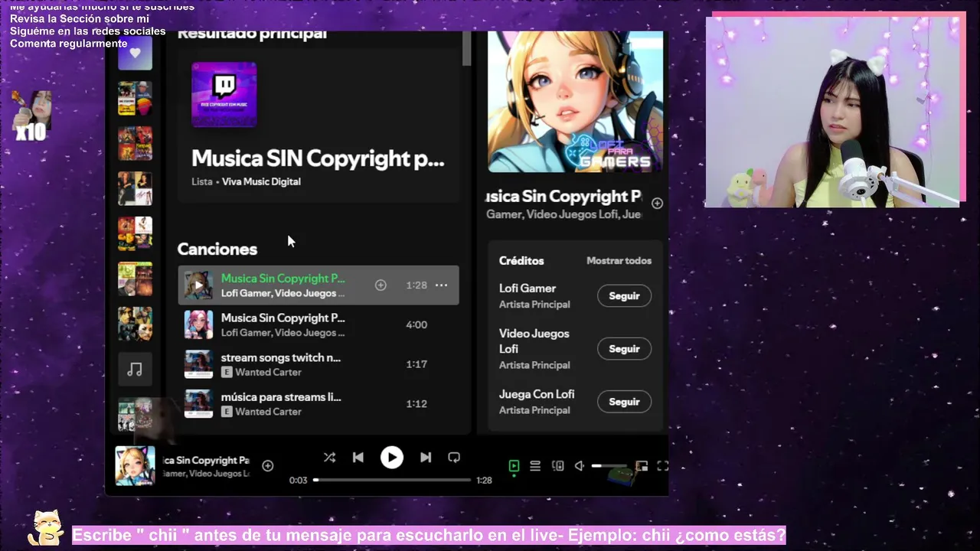Toggle repeat in the player bar
Screen dimensions: 980x551
(454, 458)
